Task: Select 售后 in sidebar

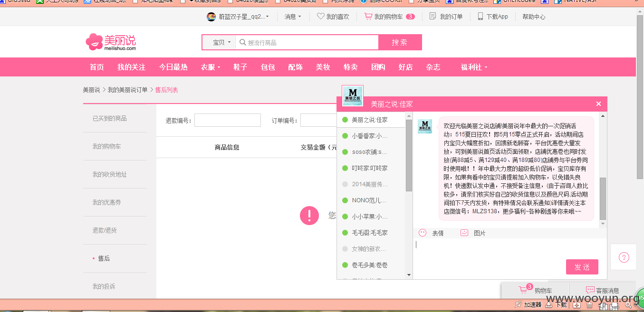Action: [x=104, y=258]
